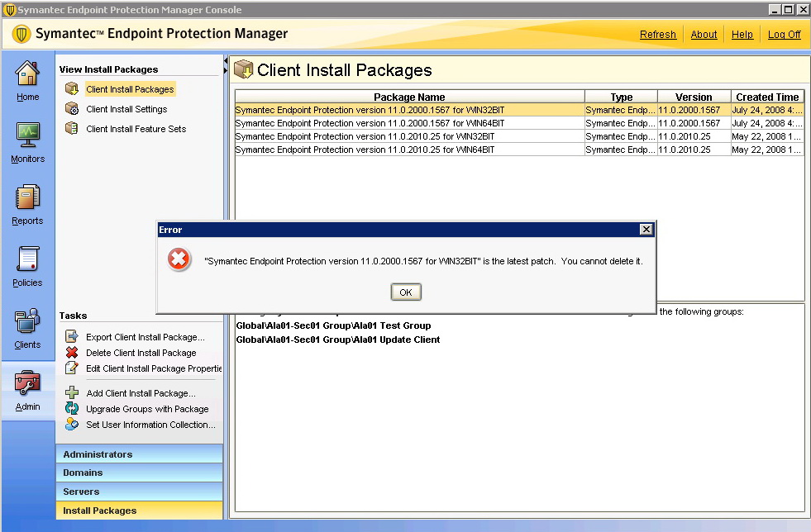Click the Upgrade Groups with Package icon
This screenshot has height=532, width=811.
pyautogui.click(x=72, y=408)
